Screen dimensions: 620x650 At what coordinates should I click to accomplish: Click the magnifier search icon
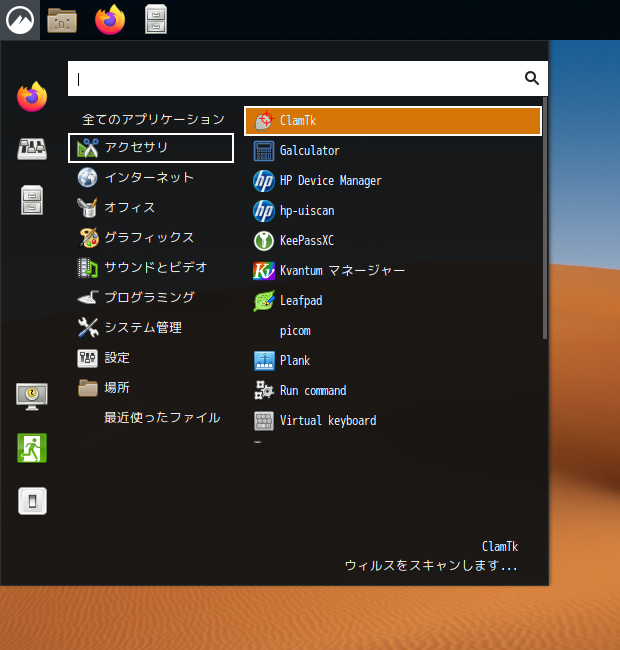(x=532, y=78)
